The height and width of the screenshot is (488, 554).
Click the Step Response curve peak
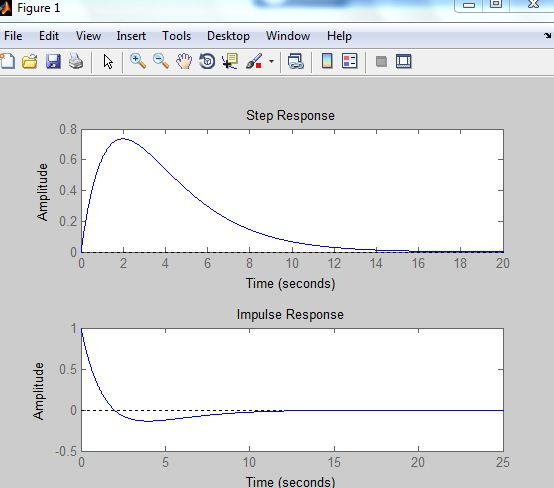coord(123,139)
